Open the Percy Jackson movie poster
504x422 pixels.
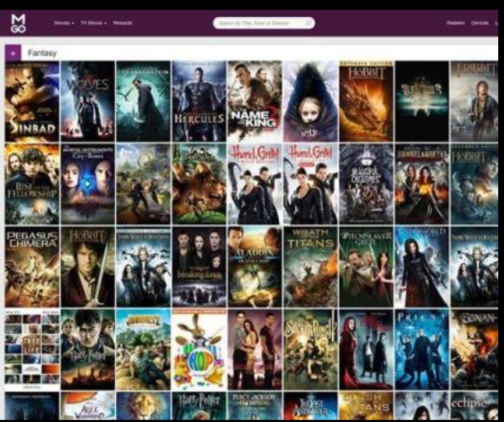[x=255, y=406]
